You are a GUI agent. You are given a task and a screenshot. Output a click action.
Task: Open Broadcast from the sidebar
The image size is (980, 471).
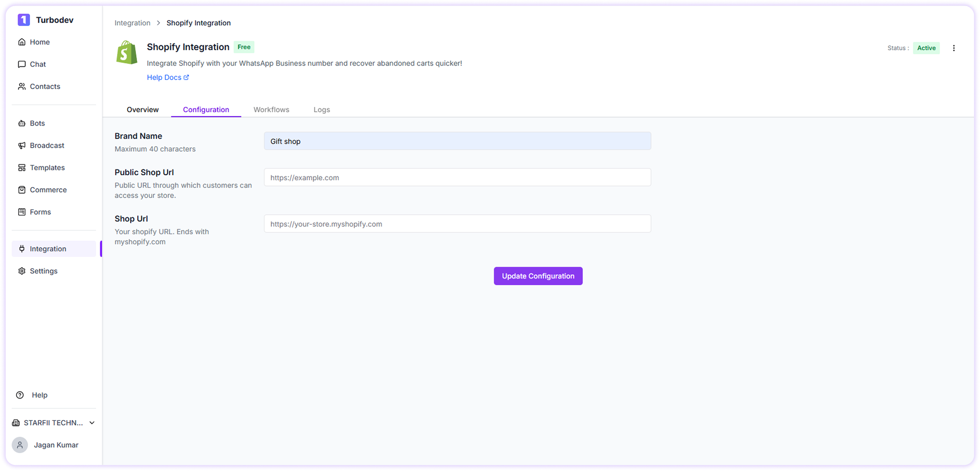(x=47, y=145)
